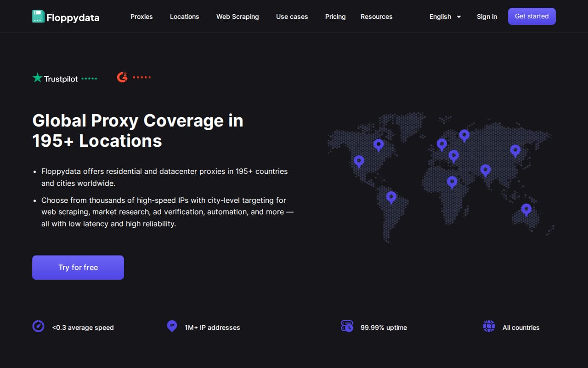Viewport: 588px width, 368px height.
Task: Click the 'All countries' text
Action: coord(521,328)
